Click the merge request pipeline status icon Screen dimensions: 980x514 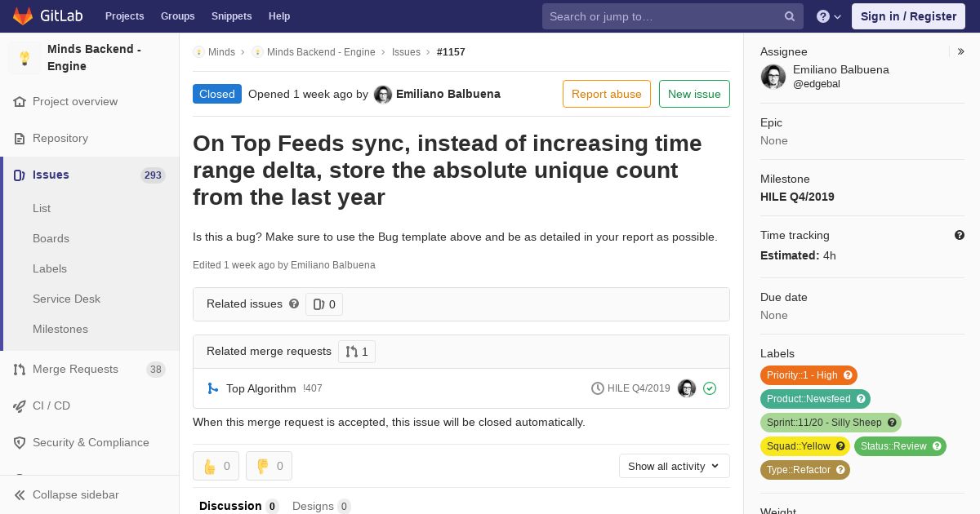710,388
